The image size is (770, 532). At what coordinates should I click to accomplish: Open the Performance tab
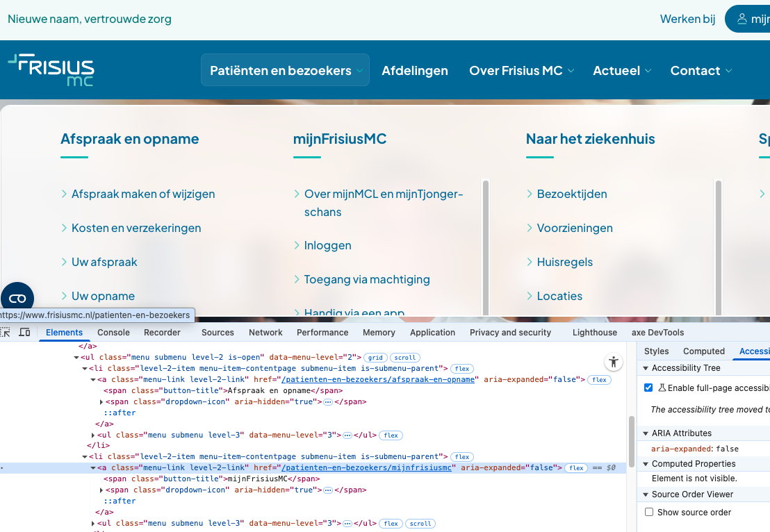322,332
